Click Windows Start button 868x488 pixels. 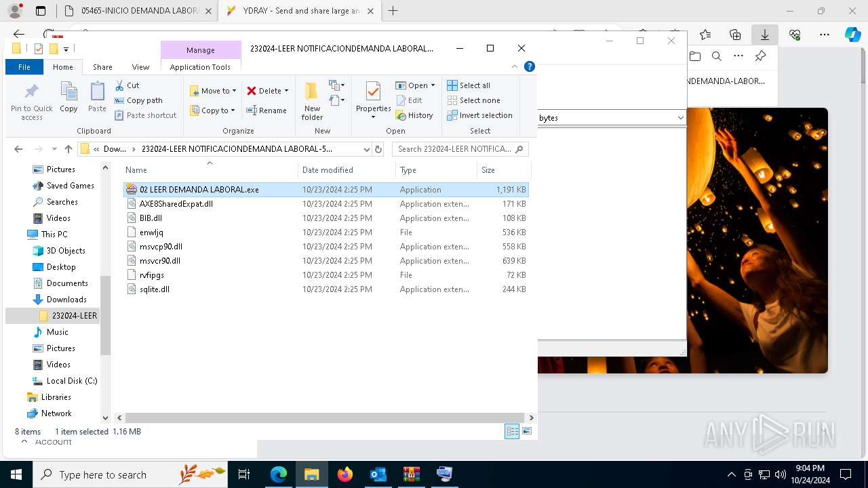(16, 474)
